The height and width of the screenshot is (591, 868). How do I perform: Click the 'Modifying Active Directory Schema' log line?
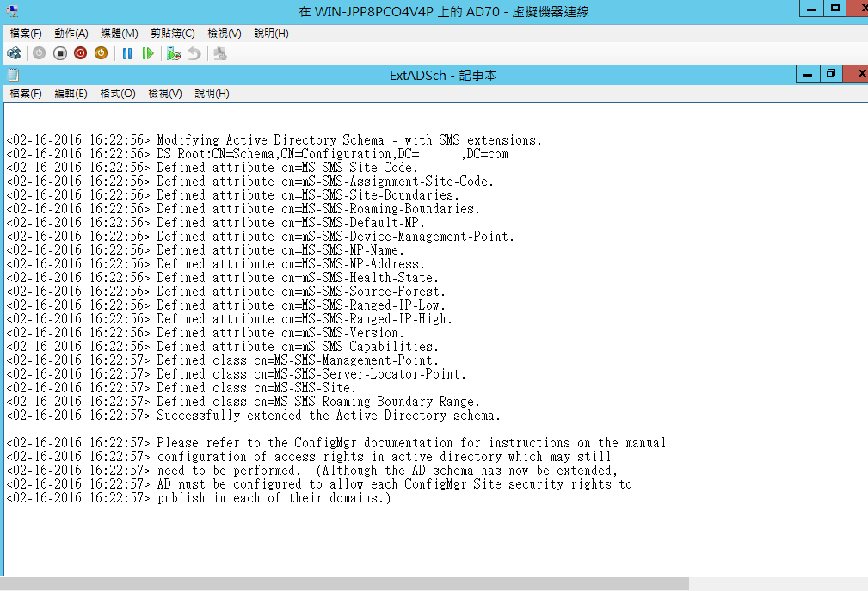coord(274,140)
